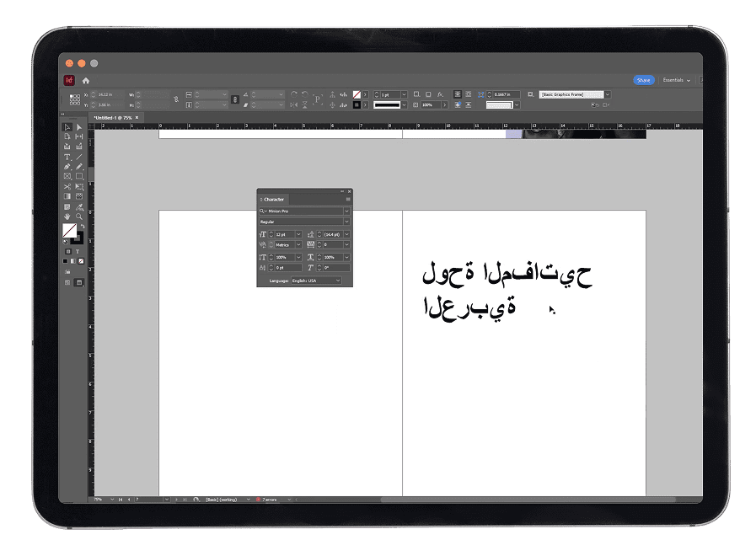Select the Pencil tool

[x=79, y=167]
